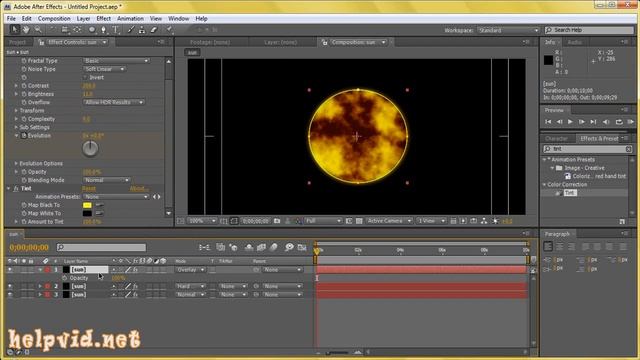The height and width of the screenshot is (360, 640).
Task: Switch to the Audio tab
Action: (574, 42)
